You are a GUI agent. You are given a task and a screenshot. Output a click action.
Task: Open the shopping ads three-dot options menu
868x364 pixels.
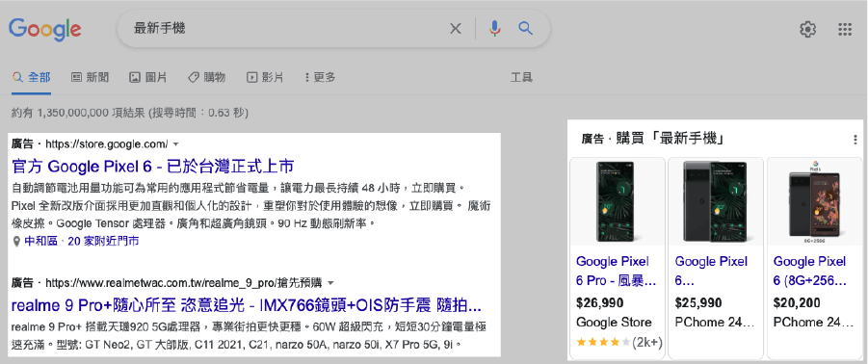[x=855, y=140]
